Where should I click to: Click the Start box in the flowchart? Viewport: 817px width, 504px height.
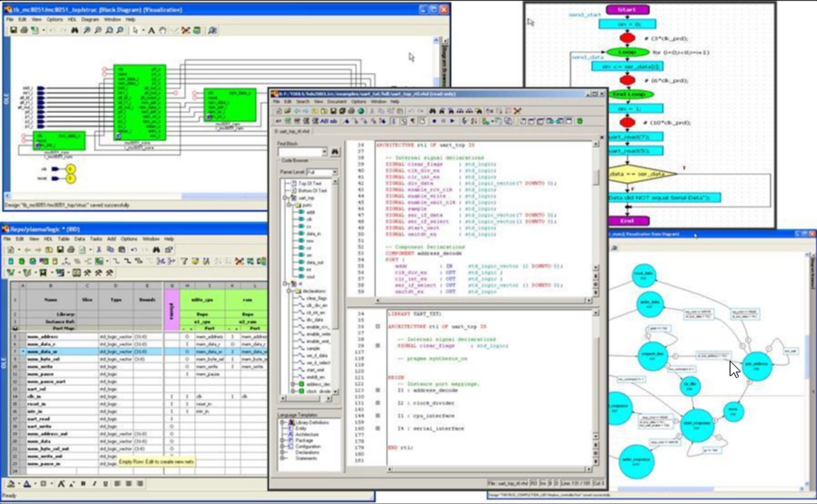627,10
